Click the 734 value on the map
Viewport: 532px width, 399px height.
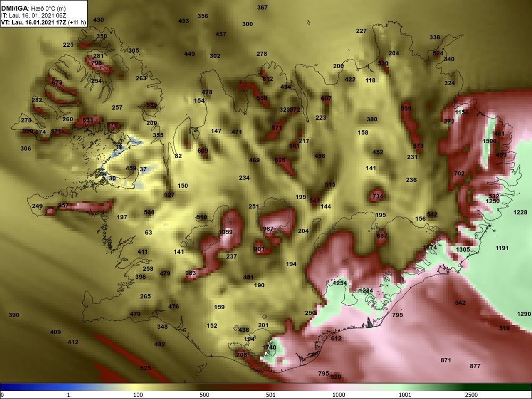(x=378, y=196)
